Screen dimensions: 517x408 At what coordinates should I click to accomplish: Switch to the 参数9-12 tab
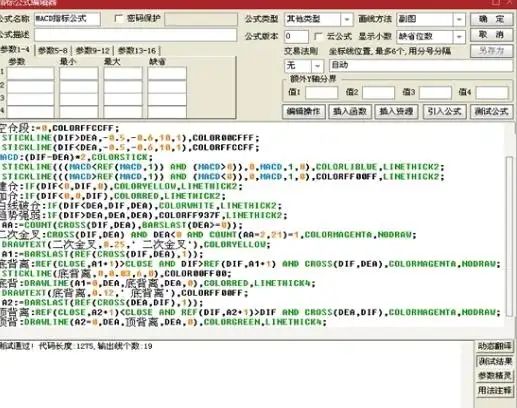pyautogui.click(x=93, y=51)
